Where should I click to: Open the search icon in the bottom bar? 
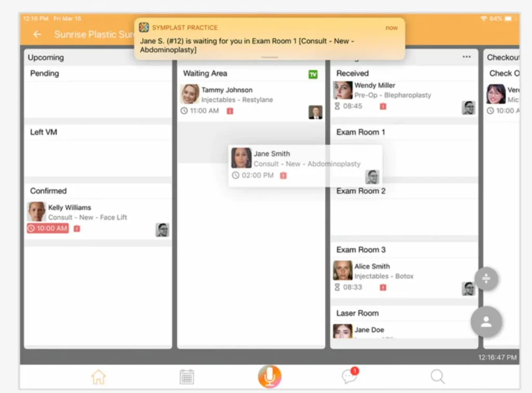pyautogui.click(x=437, y=377)
